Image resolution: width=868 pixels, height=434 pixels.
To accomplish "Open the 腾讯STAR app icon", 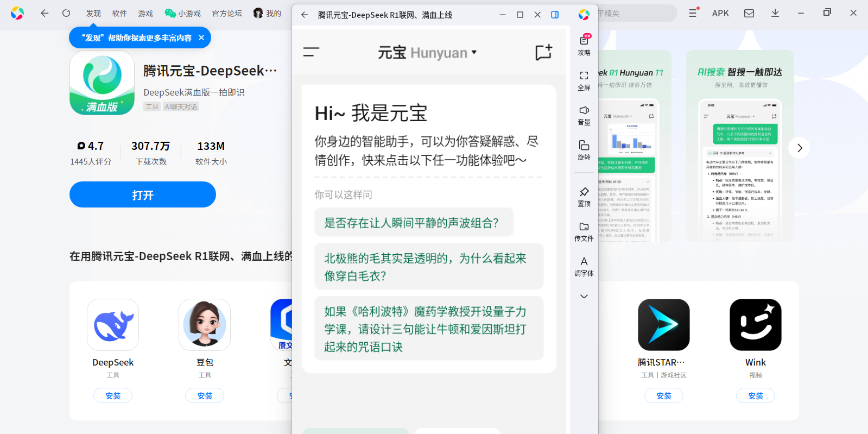I will tap(664, 325).
